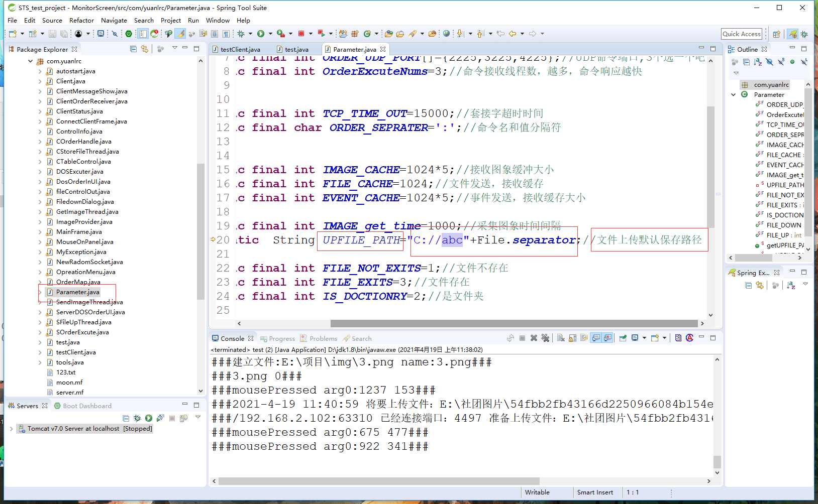Image resolution: width=818 pixels, height=504 pixels.
Task: Click the Quick Access search field
Action: [x=742, y=34]
